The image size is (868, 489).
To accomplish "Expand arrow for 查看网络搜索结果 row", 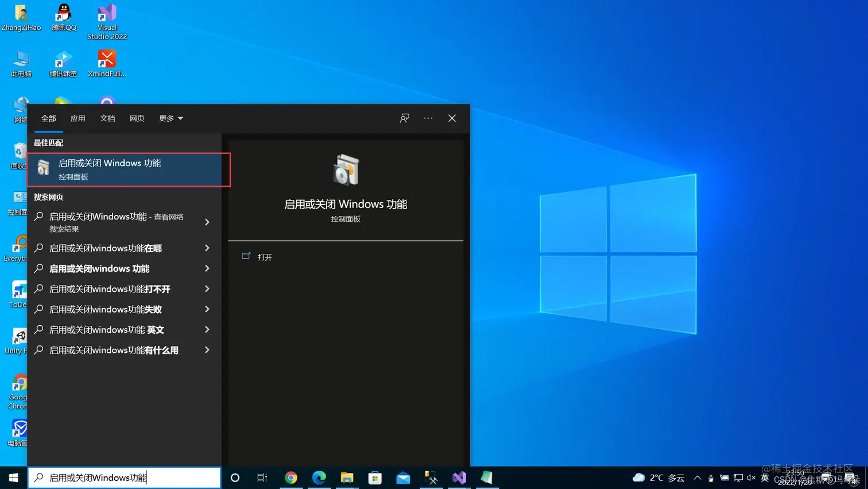I will coord(207,222).
